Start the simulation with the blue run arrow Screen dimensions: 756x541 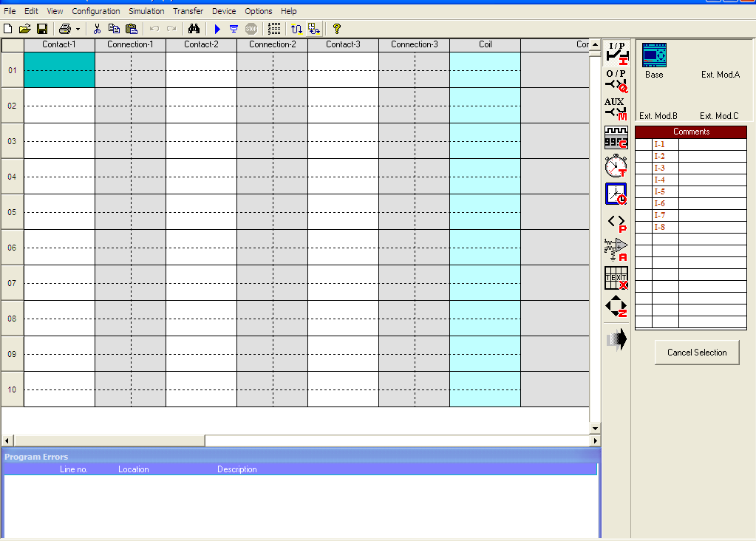tap(217, 29)
